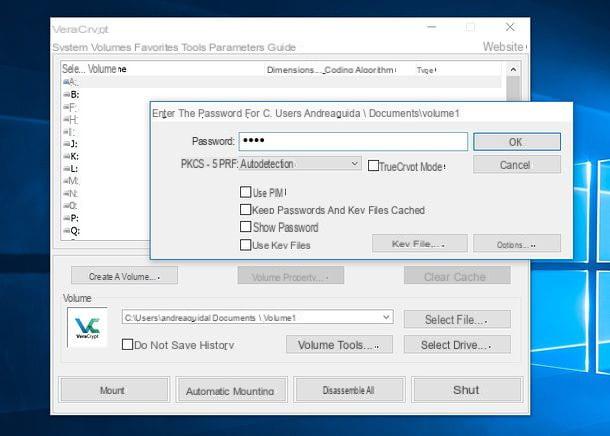
Task: Select drive letter I: in list
Action: click(x=69, y=131)
